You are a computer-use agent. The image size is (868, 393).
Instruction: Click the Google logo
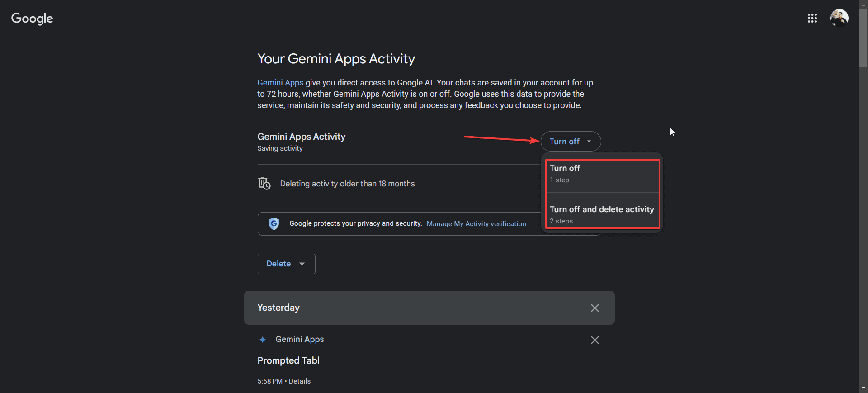32,19
